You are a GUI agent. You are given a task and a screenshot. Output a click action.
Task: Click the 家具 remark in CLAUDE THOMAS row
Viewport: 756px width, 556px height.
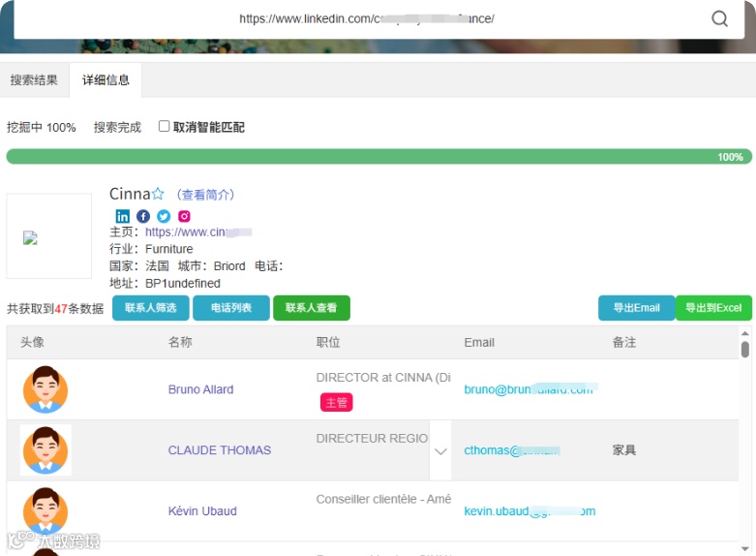[624, 450]
